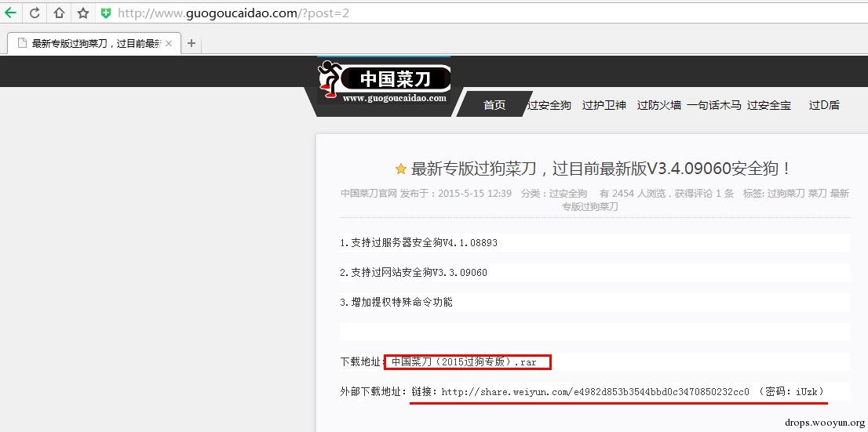The height and width of the screenshot is (432, 868).
Task: Click the line 1.支持过服务器安全狗V4.1.08893
Action: click(418, 242)
